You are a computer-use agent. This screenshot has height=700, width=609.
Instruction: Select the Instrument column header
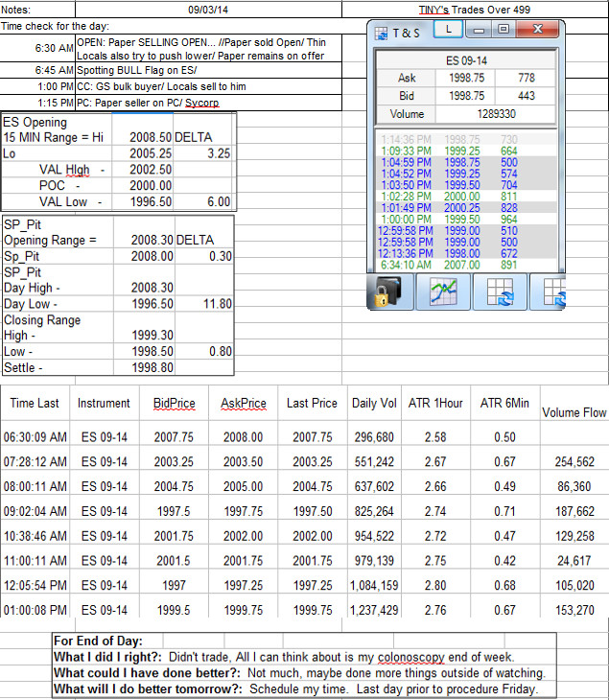(104, 403)
